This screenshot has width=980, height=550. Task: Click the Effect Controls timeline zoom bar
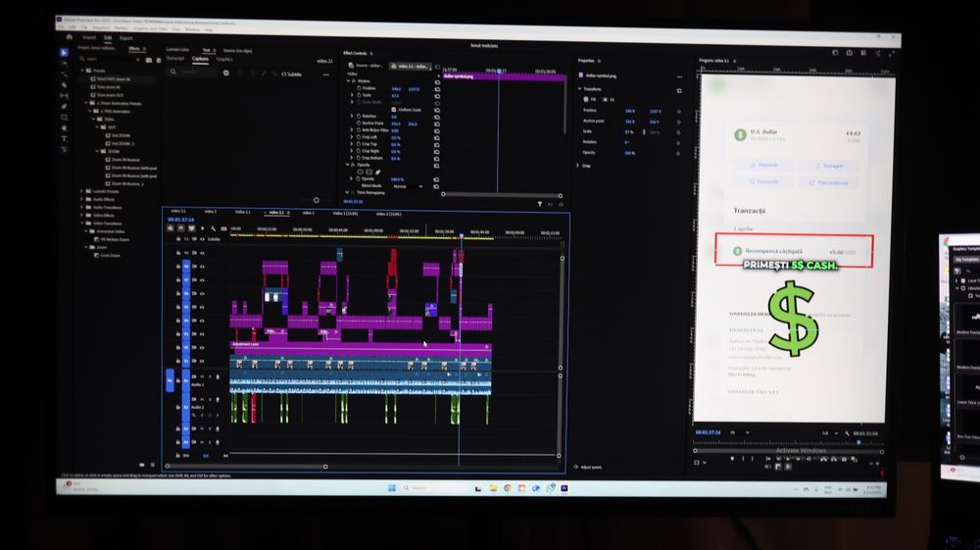pyautogui.click(x=502, y=195)
